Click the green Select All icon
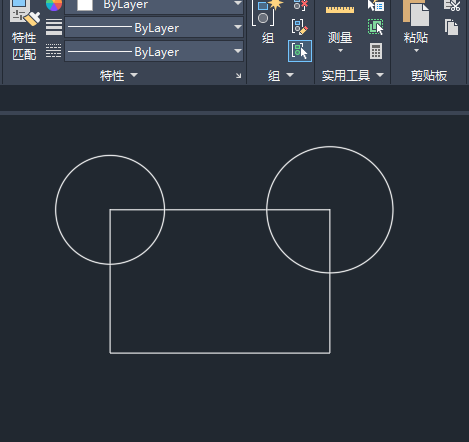Viewport: 469px width, 442px height. click(376, 27)
